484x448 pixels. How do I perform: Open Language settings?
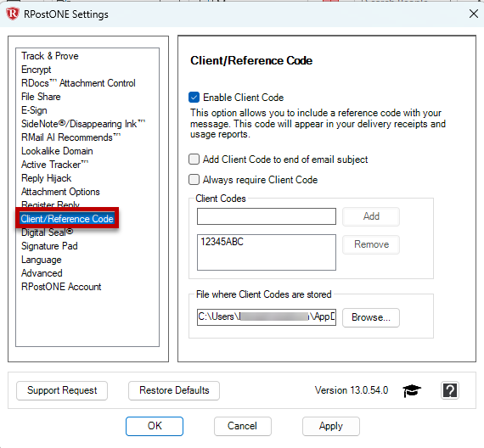click(x=42, y=260)
